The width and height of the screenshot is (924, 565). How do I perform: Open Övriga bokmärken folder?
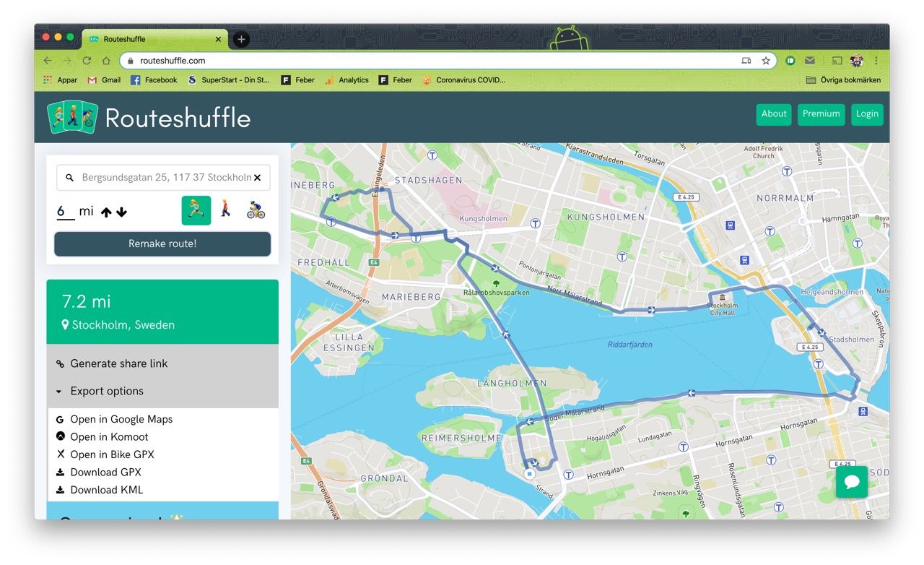click(843, 80)
